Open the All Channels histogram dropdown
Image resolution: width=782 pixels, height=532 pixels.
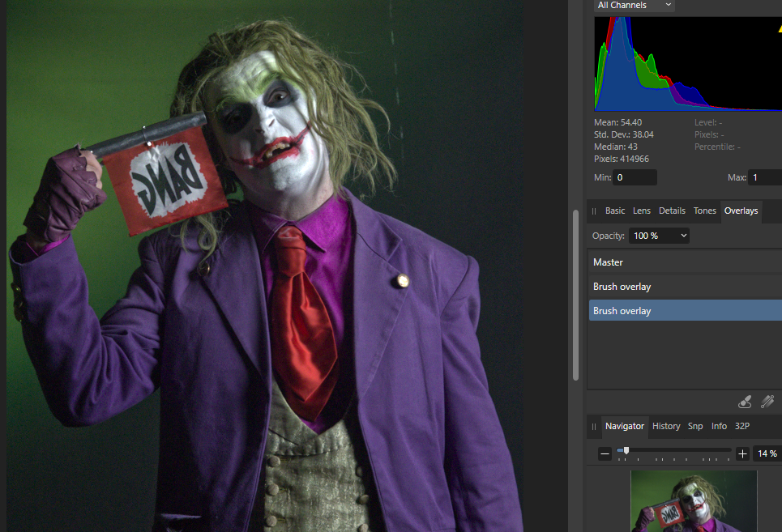click(635, 6)
